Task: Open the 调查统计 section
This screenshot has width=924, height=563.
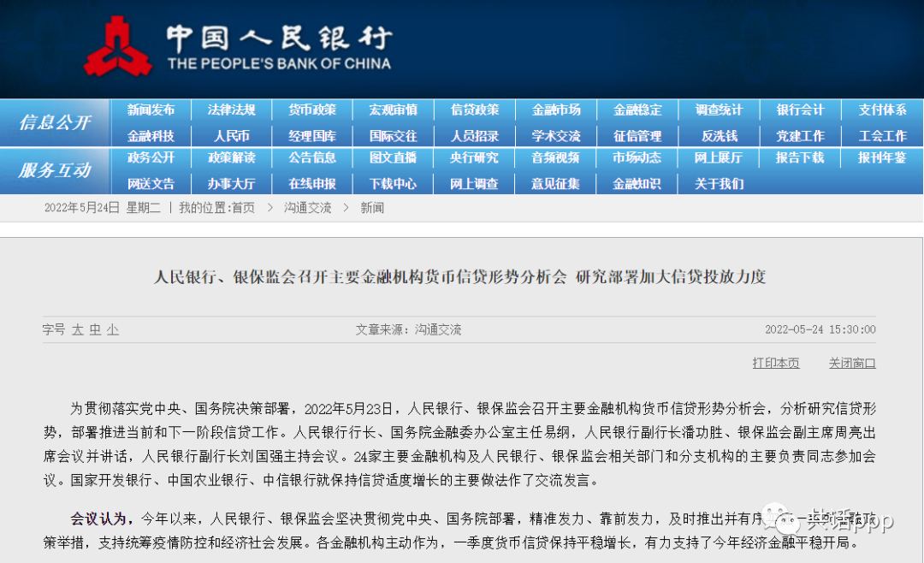Action: click(719, 110)
